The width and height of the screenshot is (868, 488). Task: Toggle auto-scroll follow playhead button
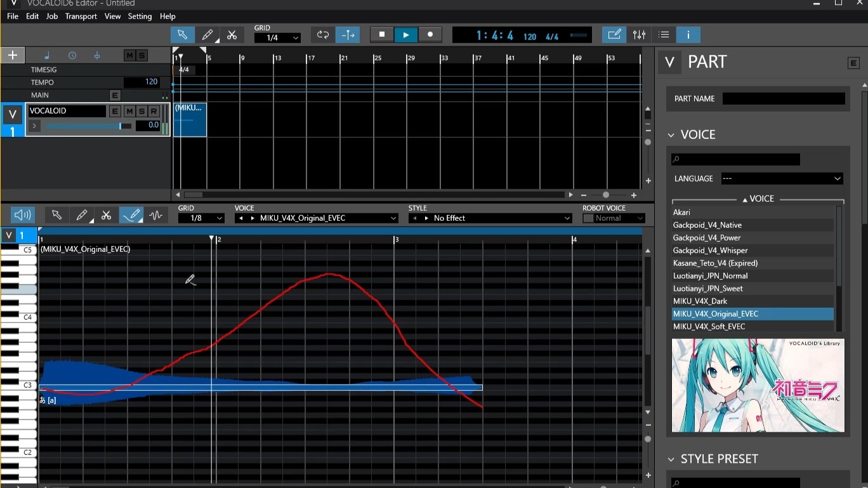[348, 35]
